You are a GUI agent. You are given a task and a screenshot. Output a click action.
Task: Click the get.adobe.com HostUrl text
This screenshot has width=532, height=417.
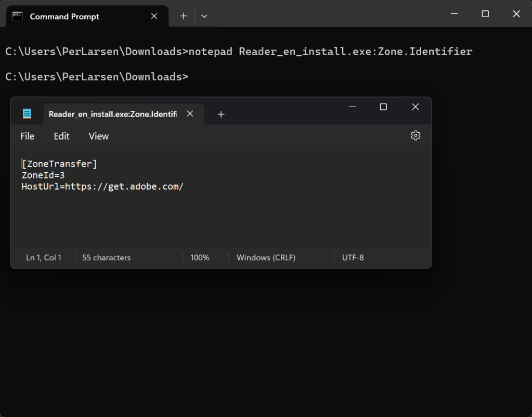(101, 186)
